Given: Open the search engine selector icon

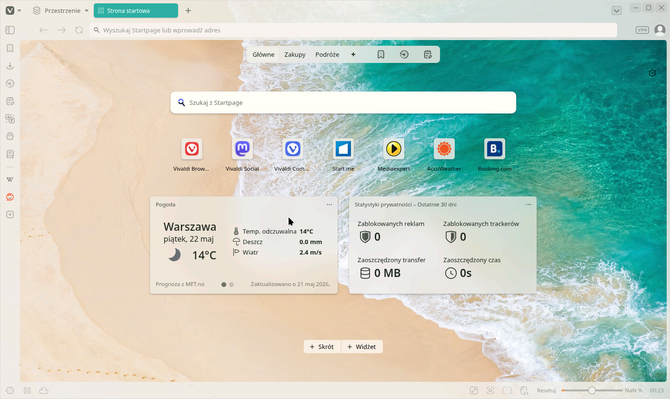Looking at the screenshot, I should pos(181,103).
